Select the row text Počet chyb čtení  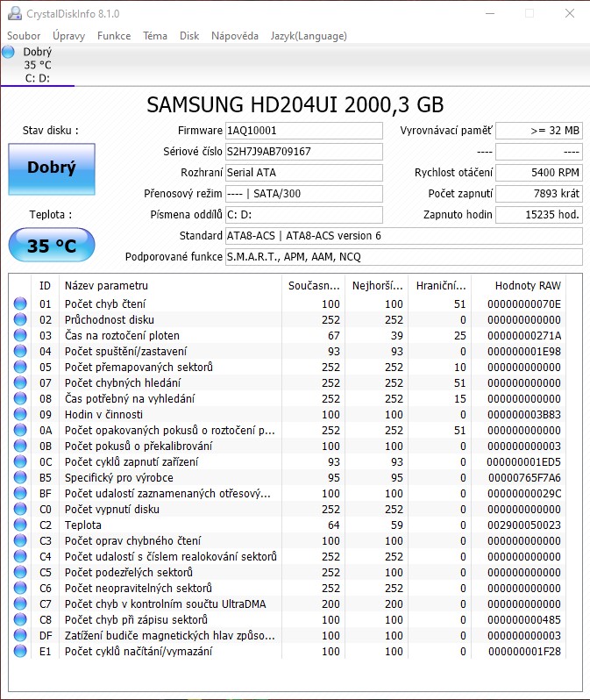click(x=105, y=304)
